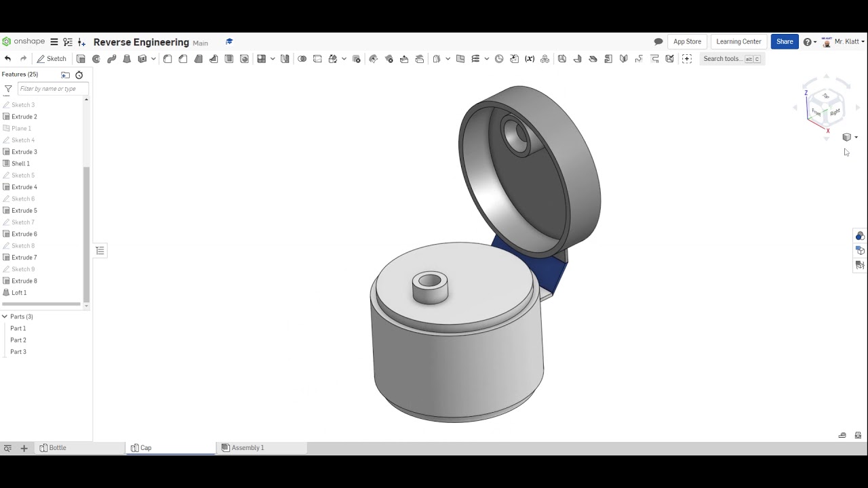Open the Learning Center

[x=738, y=42]
